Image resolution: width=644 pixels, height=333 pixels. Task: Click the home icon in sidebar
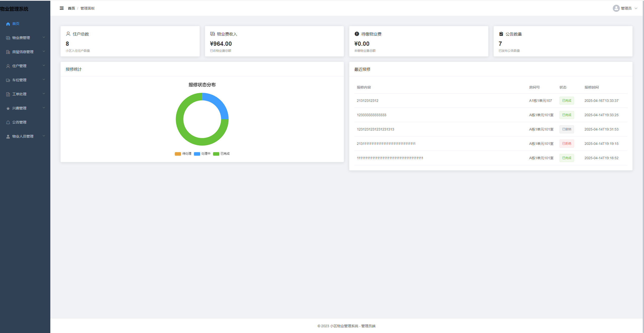[8, 24]
